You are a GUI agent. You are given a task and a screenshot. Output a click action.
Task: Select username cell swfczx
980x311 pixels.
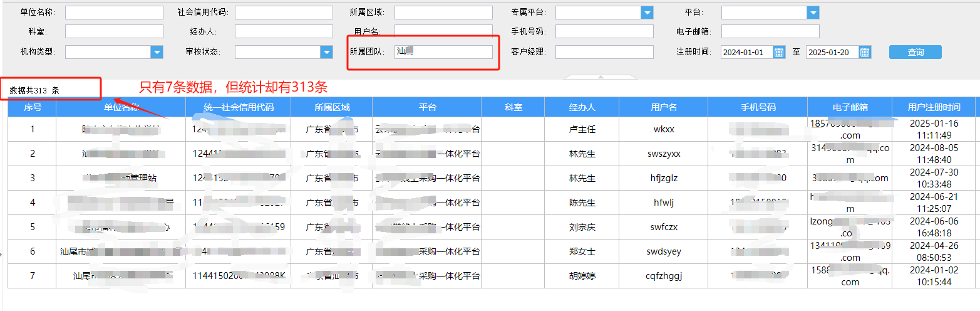point(664,227)
